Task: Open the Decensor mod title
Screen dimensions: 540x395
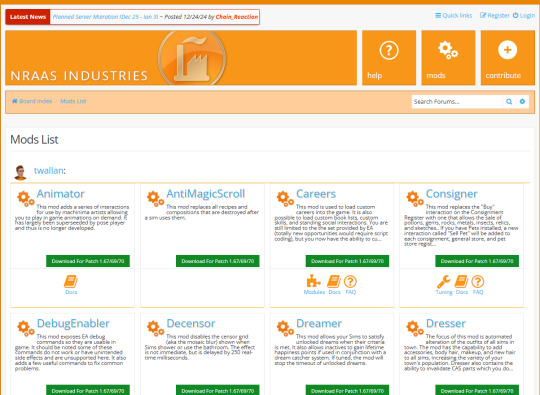Action: click(191, 324)
